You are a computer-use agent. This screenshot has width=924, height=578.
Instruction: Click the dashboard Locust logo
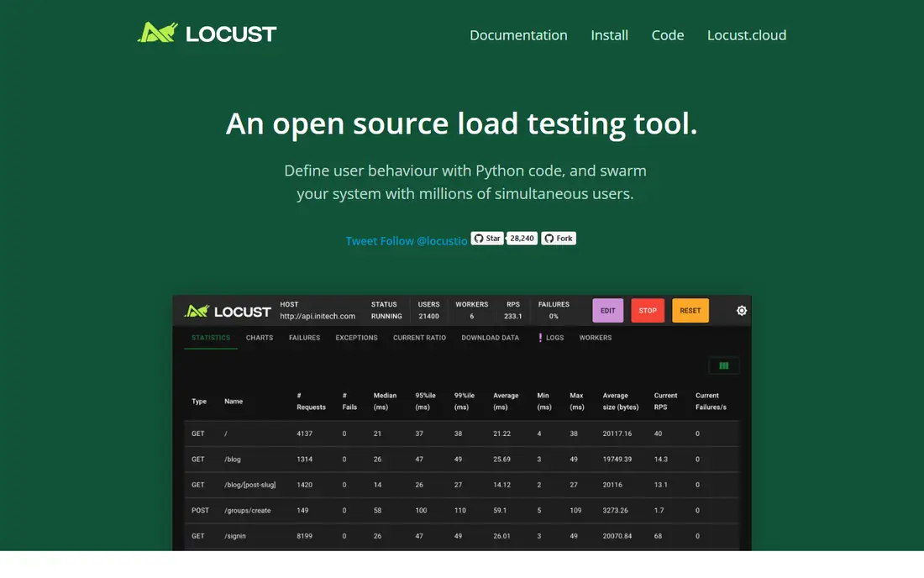pos(228,311)
